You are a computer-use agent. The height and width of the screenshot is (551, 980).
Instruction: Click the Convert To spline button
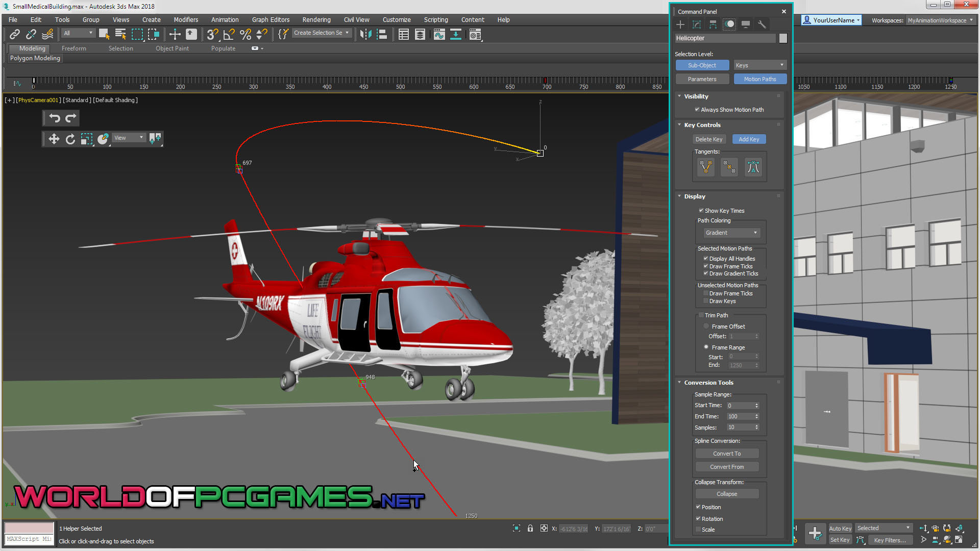click(x=726, y=453)
